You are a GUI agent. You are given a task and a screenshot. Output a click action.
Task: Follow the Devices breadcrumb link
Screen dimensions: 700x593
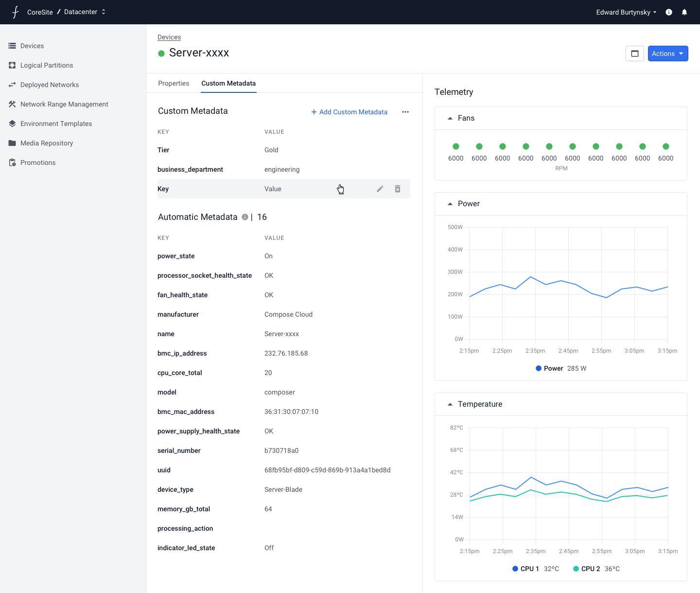169,37
